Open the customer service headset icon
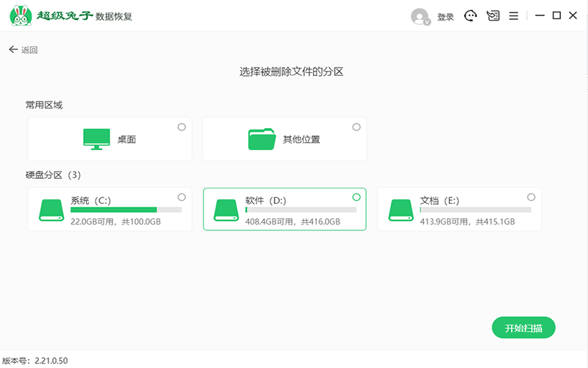 coord(470,16)
